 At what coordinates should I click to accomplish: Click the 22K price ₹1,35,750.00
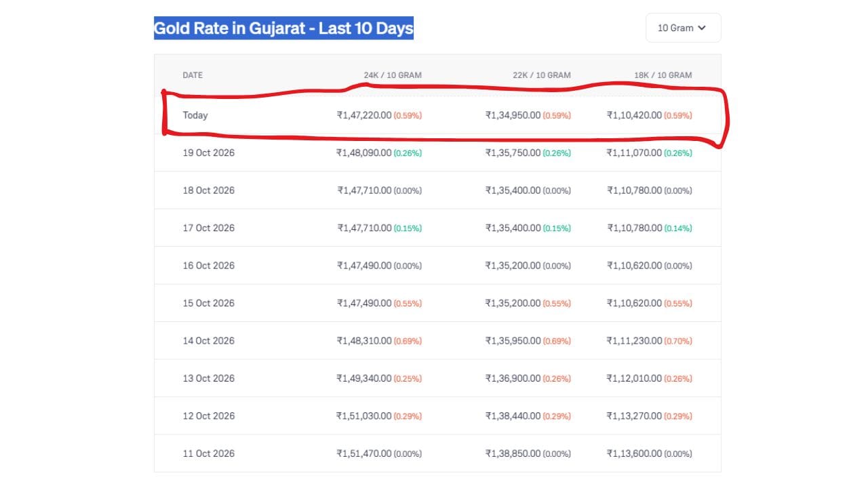point(513,153)
